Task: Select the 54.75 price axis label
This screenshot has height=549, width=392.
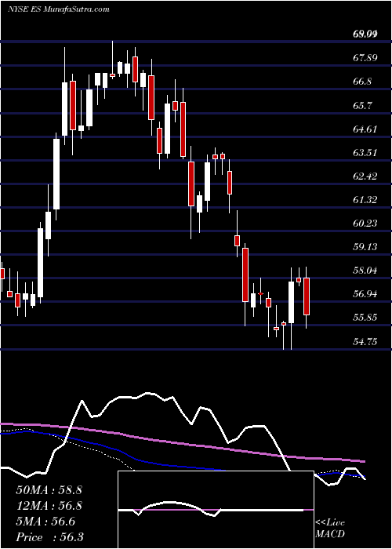Action: 365,341
